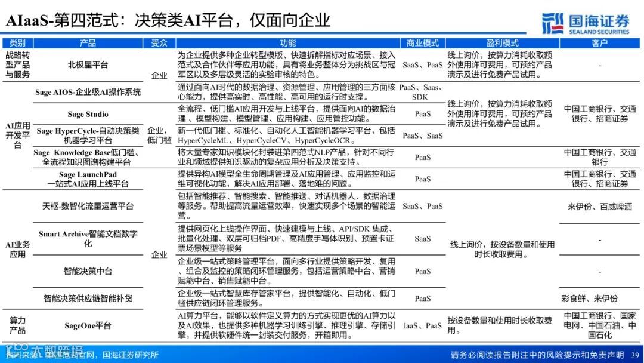Click the 北极星平台 function description
This screenshot has height=363, width=644.
(x=287, y=65)
